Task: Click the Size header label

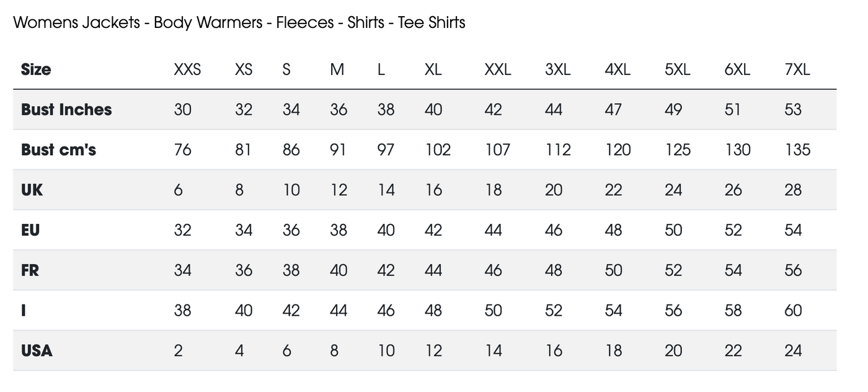Action: coord(36,69)
